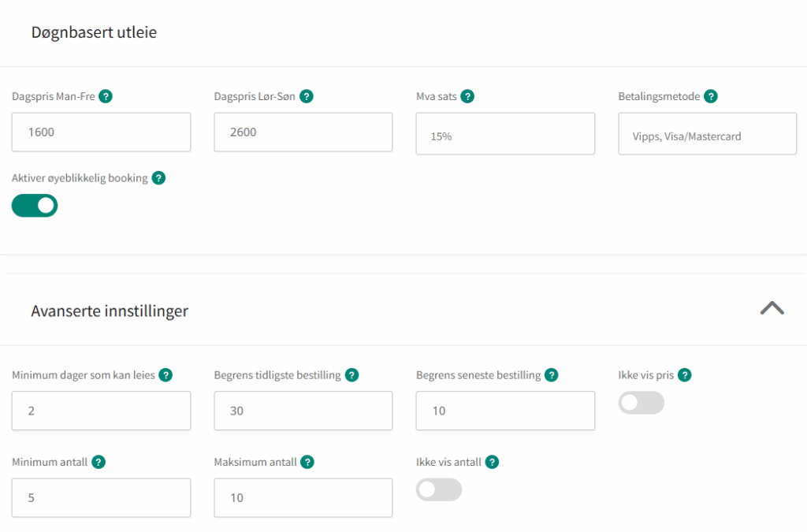Image resolution: width=807 pixels, height=532 pixels.
Task: Click Begrens seneste bestilling help icon
Action: click(552, 375)
